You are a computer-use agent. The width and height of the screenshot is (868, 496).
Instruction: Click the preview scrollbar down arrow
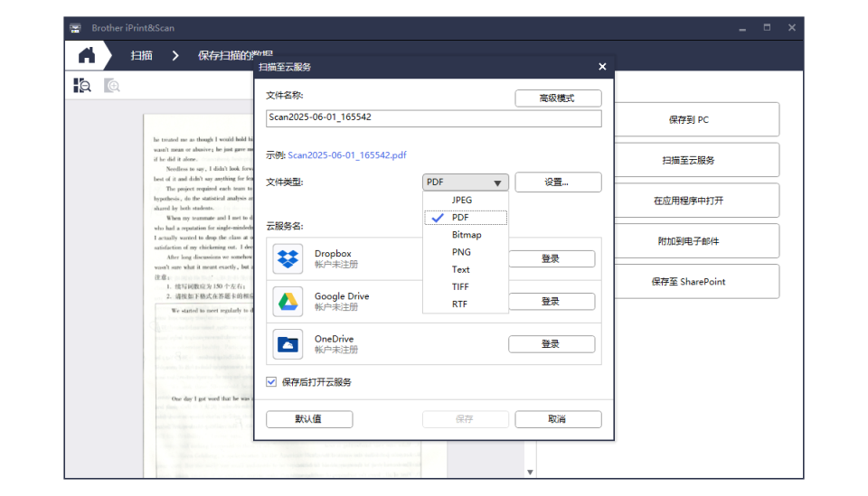[530, 473]
